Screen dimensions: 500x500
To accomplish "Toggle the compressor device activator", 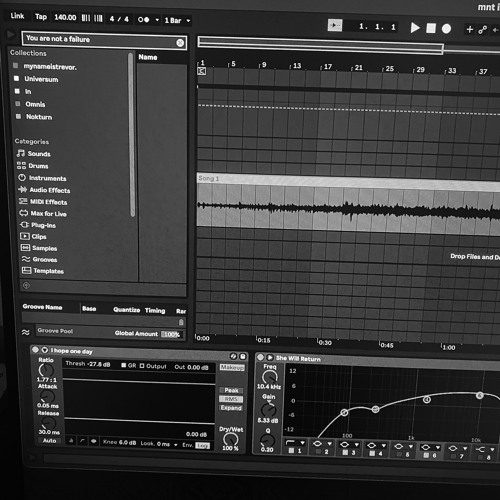I will (x=35, y=350).
